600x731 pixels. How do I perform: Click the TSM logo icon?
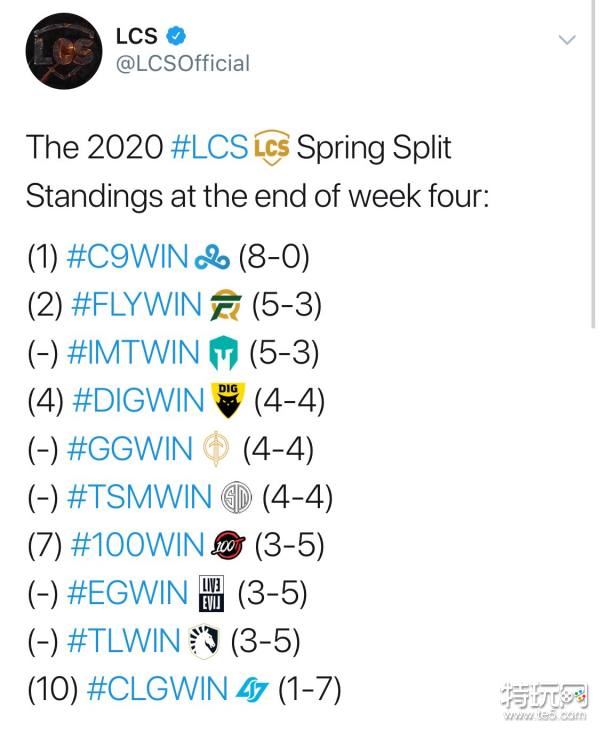[x=235, y=497]
